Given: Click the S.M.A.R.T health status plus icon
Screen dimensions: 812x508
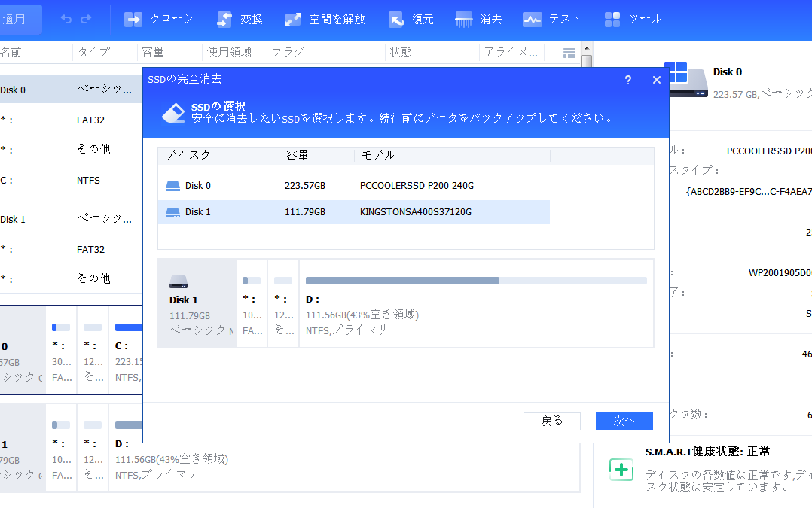Looking at the screenshot, I should click(x=621, y=470).
